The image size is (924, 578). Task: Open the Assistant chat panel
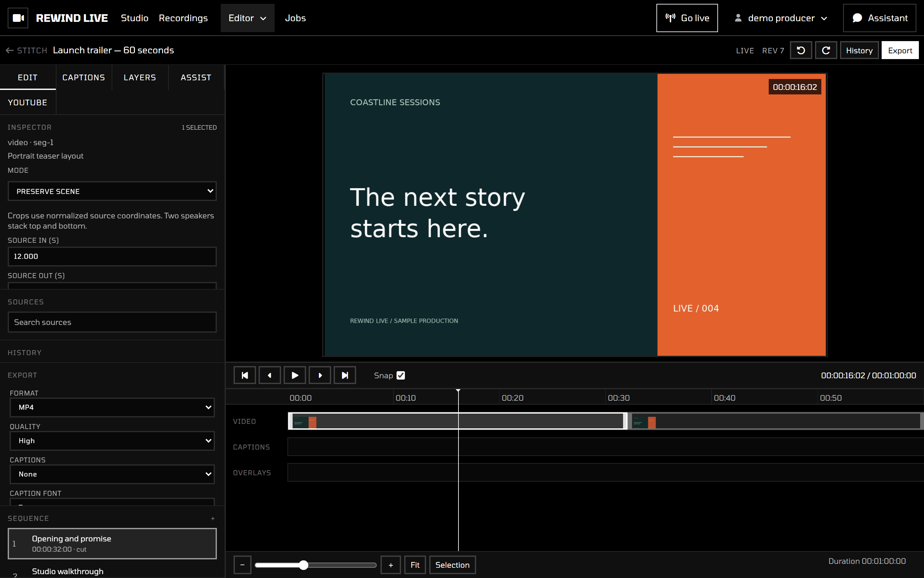[x=879, y=18]
